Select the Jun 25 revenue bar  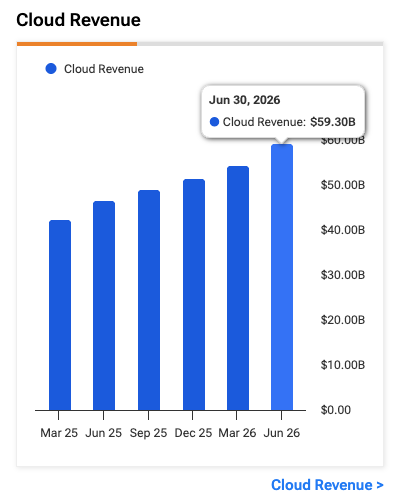(x=104, y=306)
